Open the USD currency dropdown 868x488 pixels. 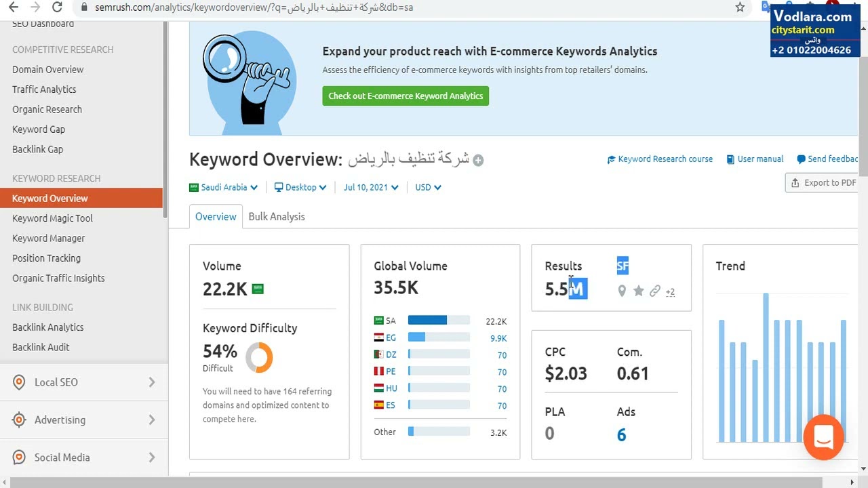[x=429, y=187]
